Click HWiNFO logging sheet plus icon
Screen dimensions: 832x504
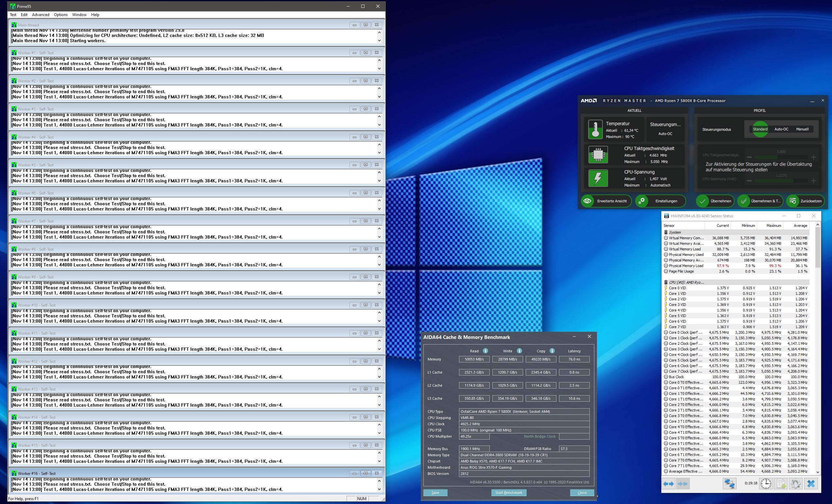point(781,484)
